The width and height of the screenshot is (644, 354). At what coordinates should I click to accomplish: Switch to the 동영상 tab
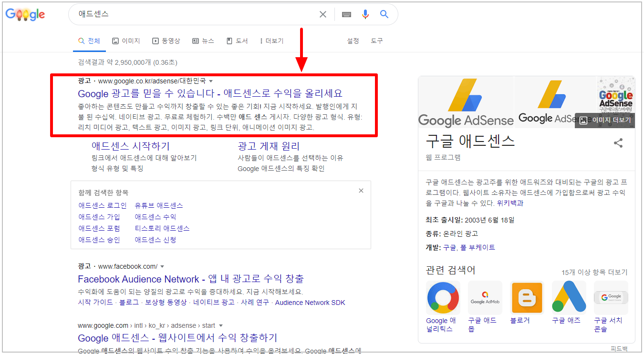(166, 41)
